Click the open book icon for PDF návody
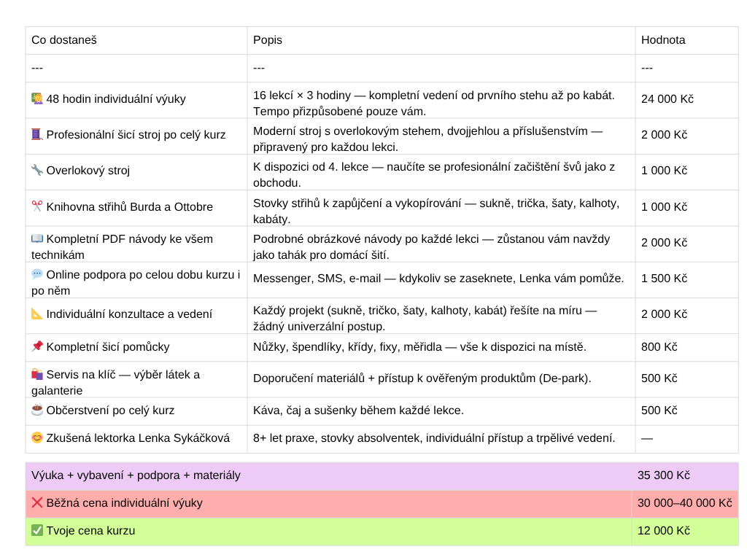Screen dimensions: 747x560 [x=37, y=238]
